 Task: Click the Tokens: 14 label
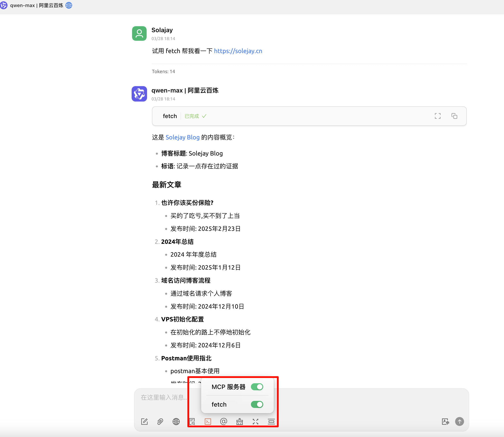163,71
